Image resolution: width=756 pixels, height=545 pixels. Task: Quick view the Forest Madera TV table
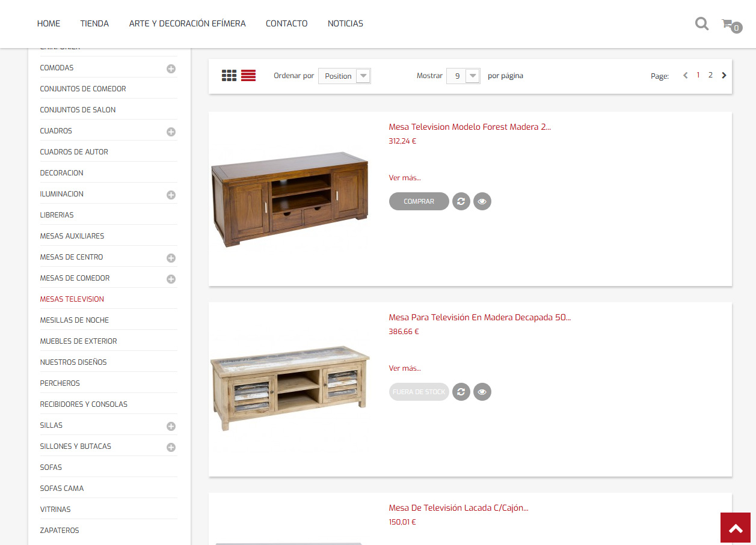(x=482, y=201)
